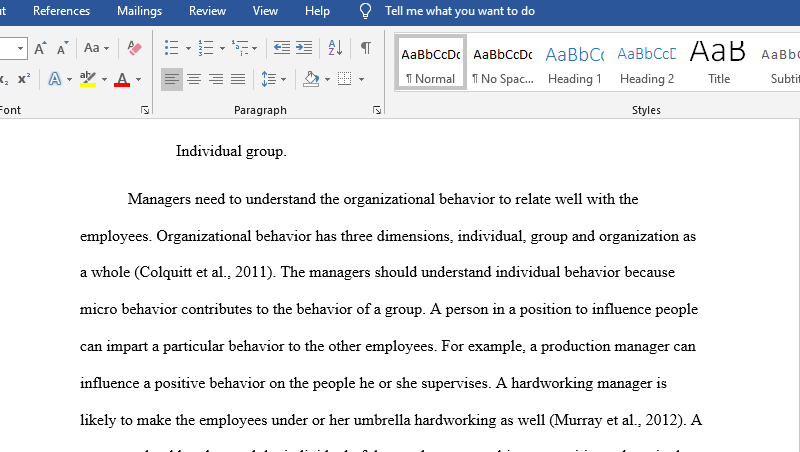This screenshot has width=800, height=452.
Task: Open the Change Case Aa menu
Action: (x=96, y=48)
